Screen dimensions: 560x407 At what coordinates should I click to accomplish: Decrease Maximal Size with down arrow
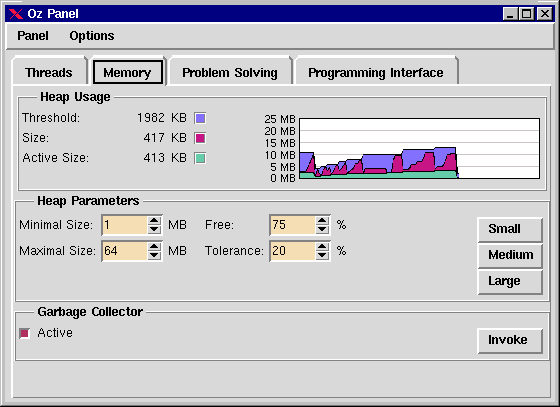click(154, 255)
